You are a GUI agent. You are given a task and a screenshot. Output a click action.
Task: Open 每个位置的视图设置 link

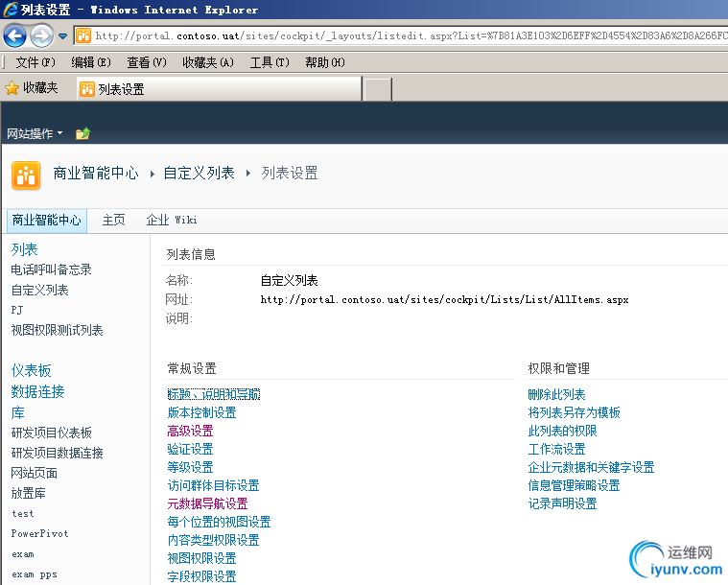click(x=219, y=522)
